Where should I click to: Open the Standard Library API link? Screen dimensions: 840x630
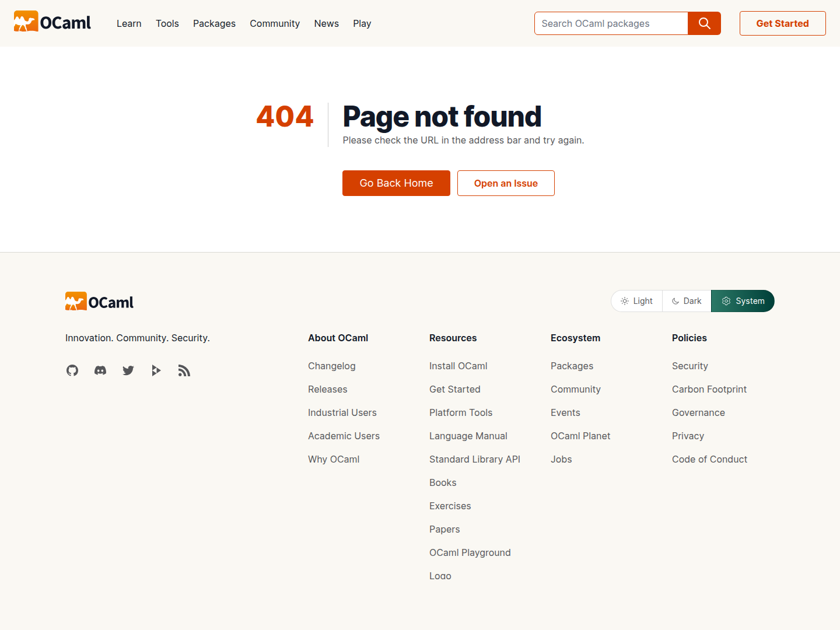click(475, 459)
